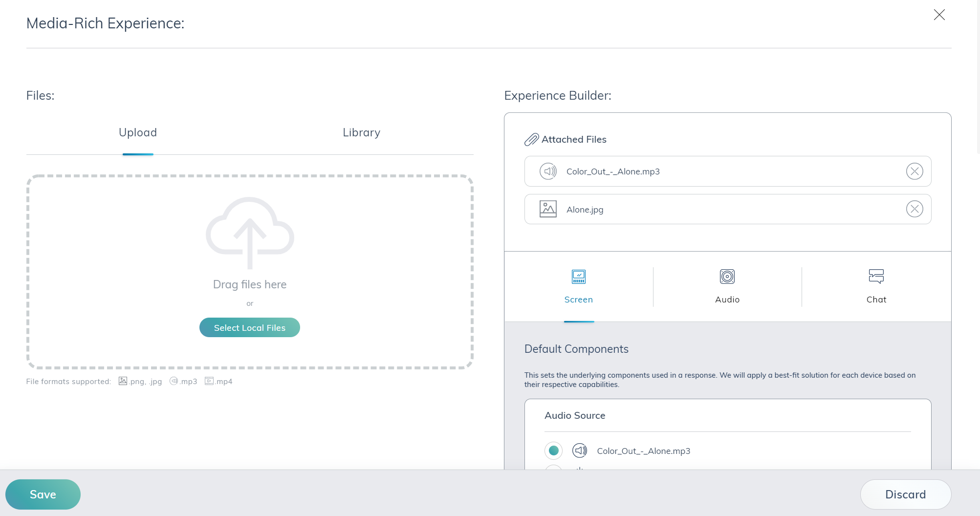Click the 'Default Components' heading
Image resolution: width=980 pixels, height=516 pixels.
pyautogui.click(x=576, y=349)
